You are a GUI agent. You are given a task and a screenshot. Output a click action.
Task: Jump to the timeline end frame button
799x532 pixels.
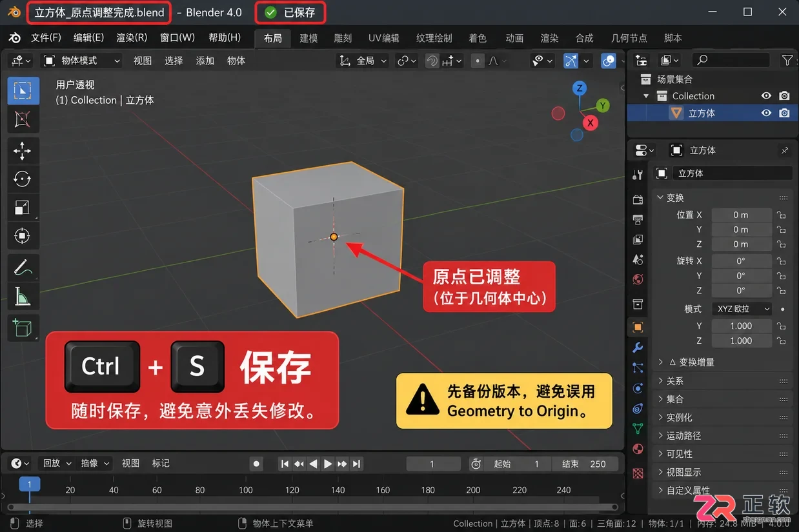click(x=356, y=464)
